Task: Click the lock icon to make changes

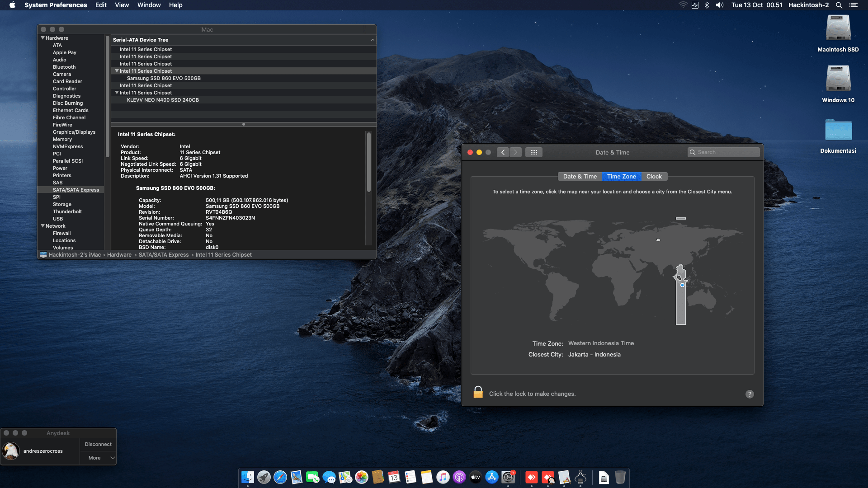Action: pyautogui.click(x=478, y=392)
